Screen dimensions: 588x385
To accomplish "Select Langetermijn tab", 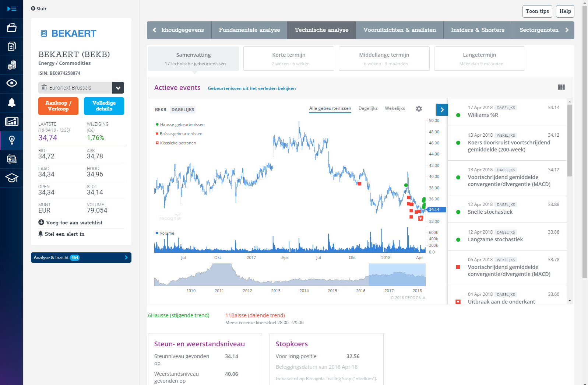I will 479,59.
